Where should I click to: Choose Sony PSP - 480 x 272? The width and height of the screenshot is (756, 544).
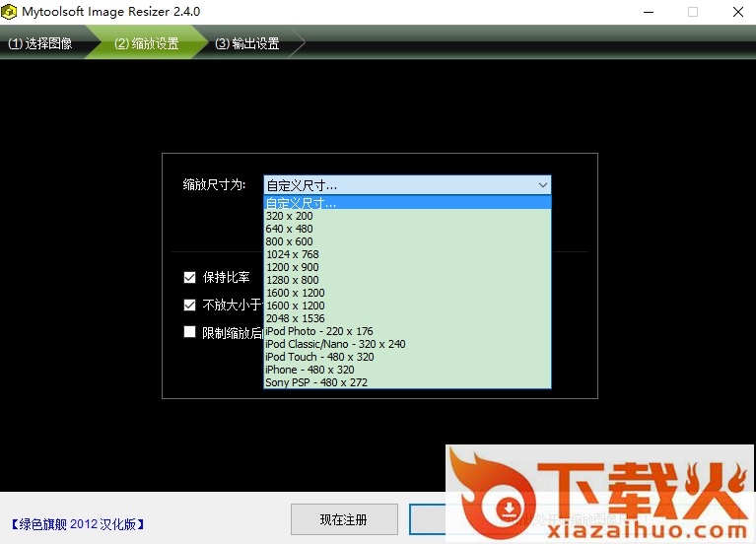407,382
